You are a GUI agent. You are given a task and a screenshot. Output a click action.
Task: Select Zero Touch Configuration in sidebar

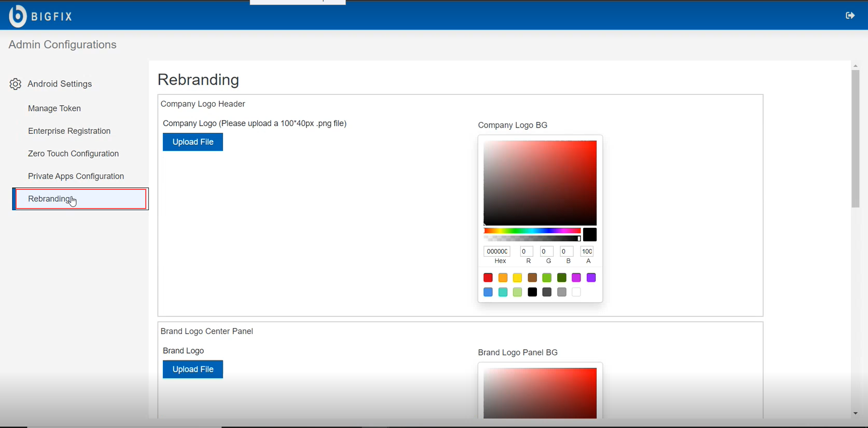pyautogui.click(x=73, y=154)
